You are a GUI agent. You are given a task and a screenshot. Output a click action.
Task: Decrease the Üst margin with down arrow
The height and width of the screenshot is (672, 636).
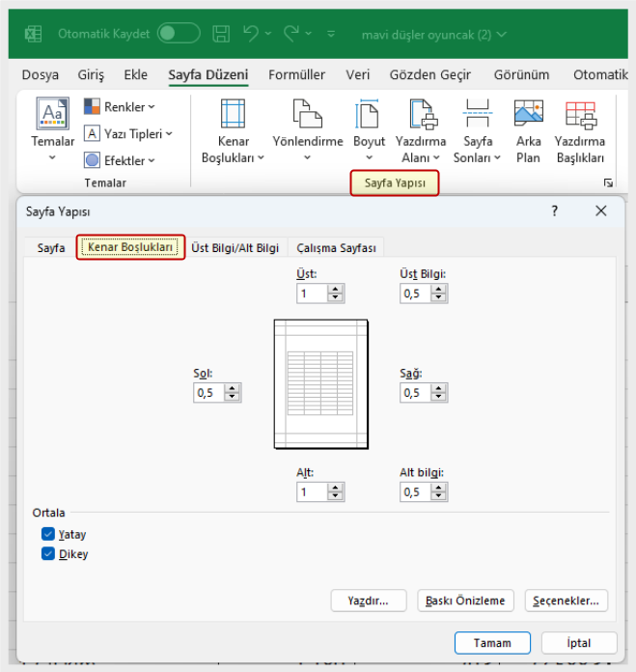click(x=335, y=298)
